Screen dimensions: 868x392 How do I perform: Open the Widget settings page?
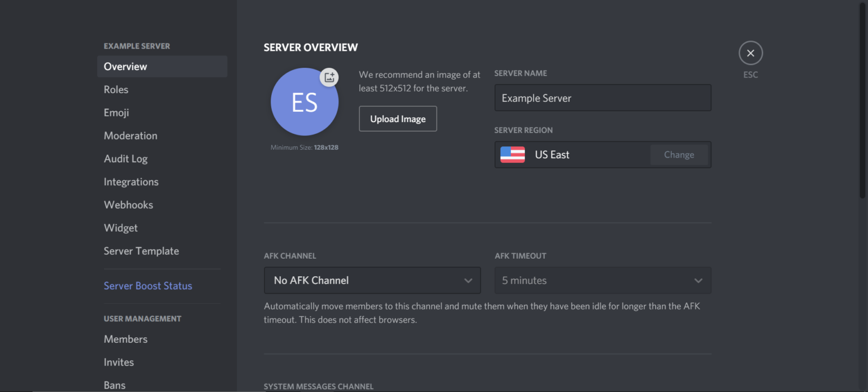(x=120, y=228)
